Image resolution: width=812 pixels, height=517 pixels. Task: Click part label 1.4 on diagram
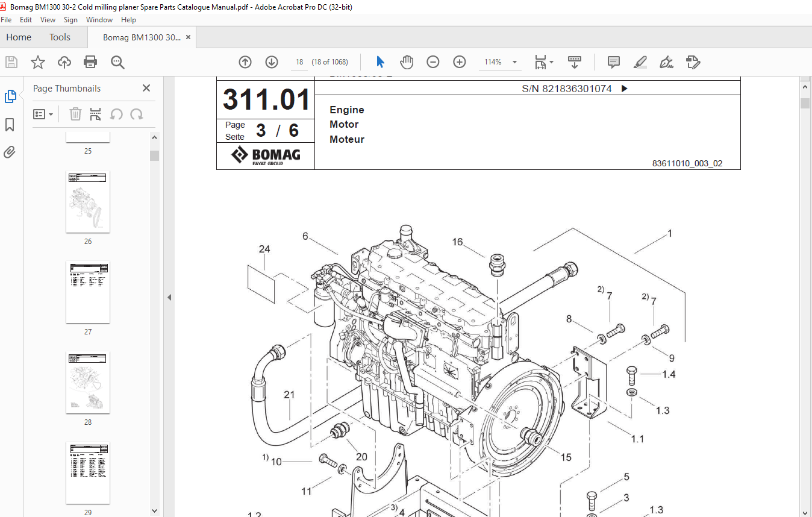coord(669,374)
